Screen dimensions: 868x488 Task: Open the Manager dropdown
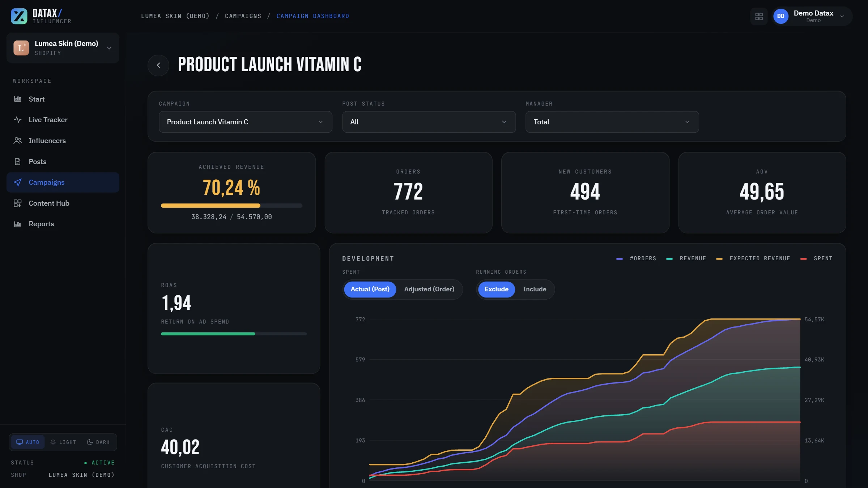pos(612,122)
